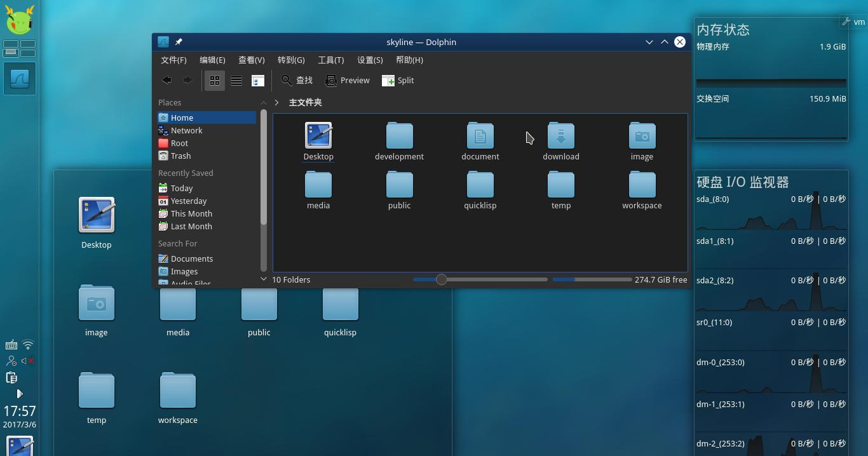
Task: Select the Desktop icon on the desktop
Action: coord(97,223)
